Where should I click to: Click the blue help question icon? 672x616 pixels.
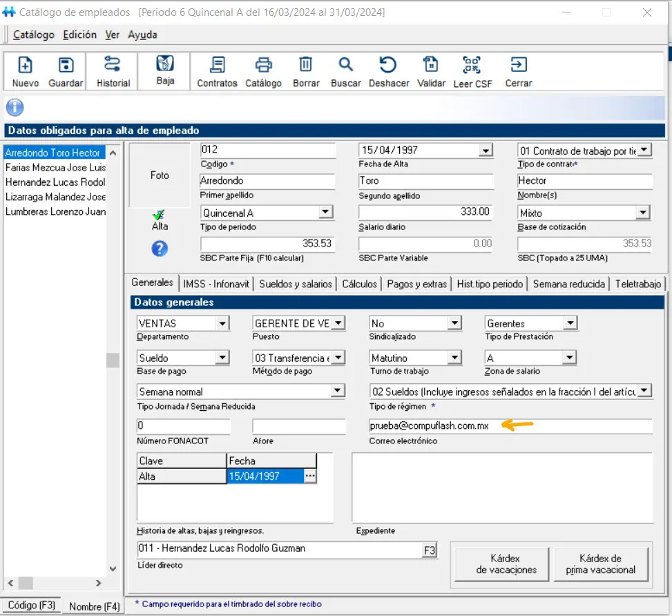160,249
